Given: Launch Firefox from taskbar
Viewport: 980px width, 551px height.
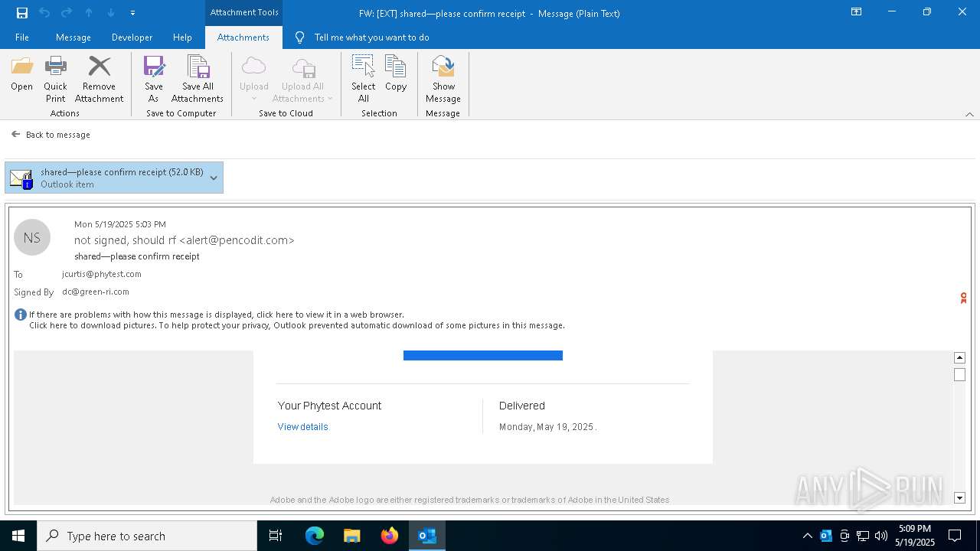Looking at the screenshot, I should coord(390,536).
